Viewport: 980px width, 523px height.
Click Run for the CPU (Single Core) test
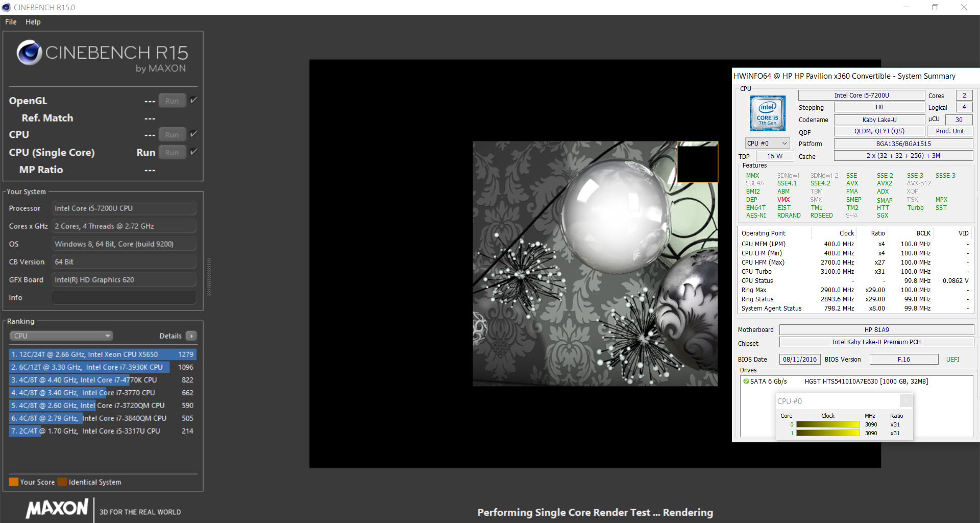[172, 153]
